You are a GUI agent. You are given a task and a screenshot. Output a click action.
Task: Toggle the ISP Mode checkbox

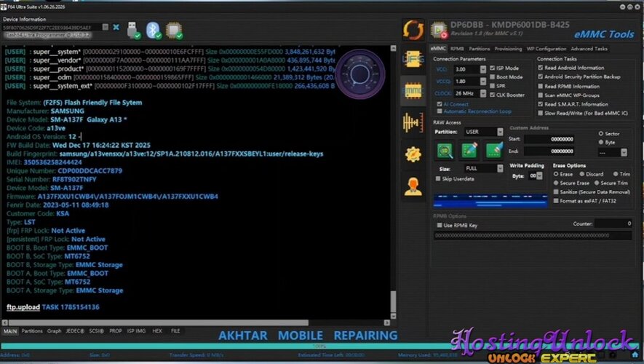(x=492, y=68)
